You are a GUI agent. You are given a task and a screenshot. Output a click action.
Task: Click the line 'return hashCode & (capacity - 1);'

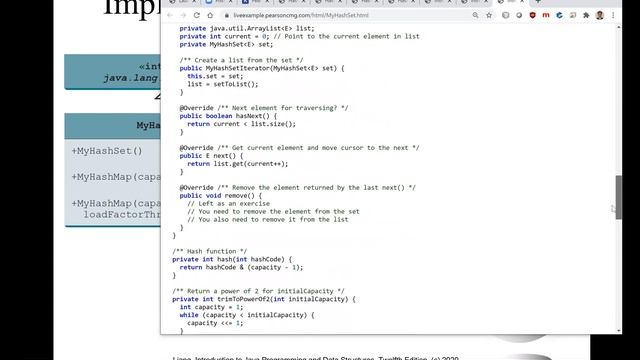coord(242,267)
